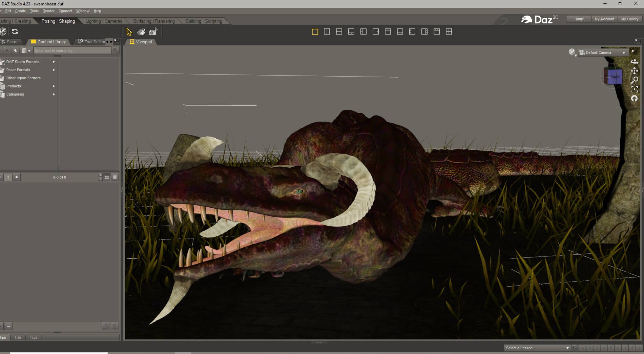Click the content search text field
Image resolution: width=644 pixels, height=354 pixels.
click(72, 50)
